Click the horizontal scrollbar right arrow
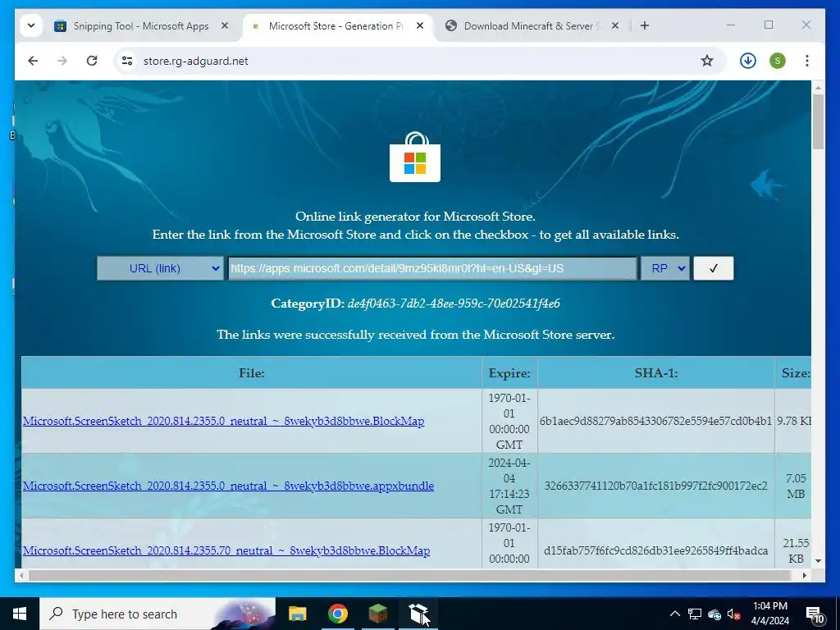This screenshot has height=630, width=840. click(x=805, y=576)
